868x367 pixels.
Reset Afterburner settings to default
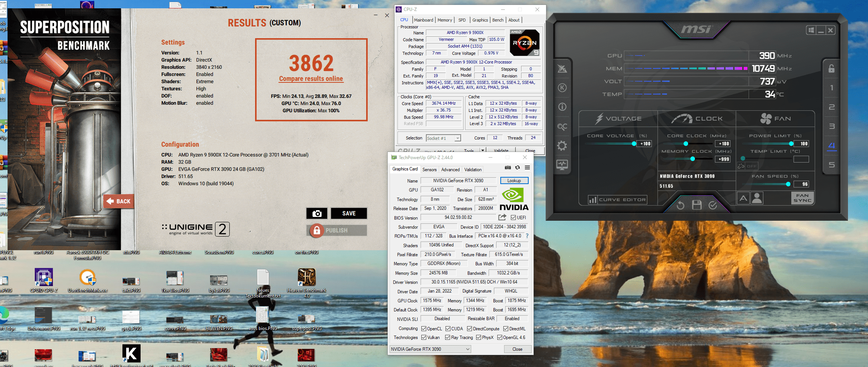click(x=681, y=205)
